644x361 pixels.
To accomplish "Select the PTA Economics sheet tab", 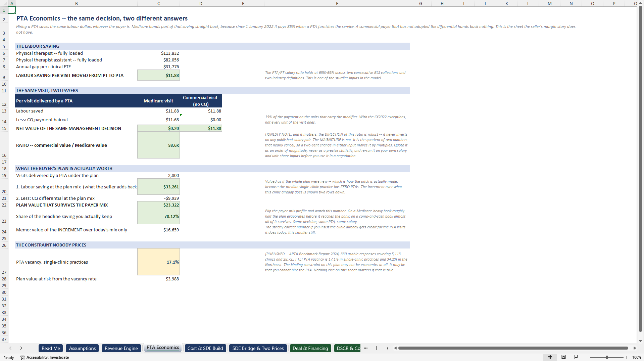I will 163,348.
